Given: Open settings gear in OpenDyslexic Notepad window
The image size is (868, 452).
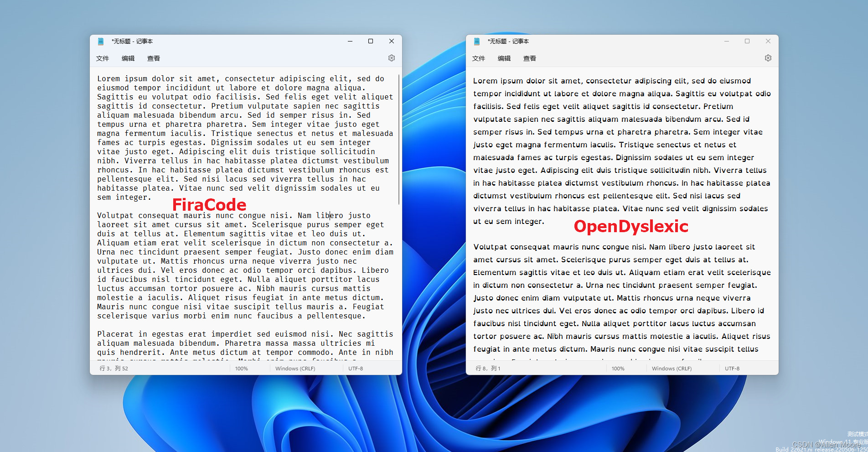Looking at the screenshot, I should pyautogui.click(x=768, y=58).
